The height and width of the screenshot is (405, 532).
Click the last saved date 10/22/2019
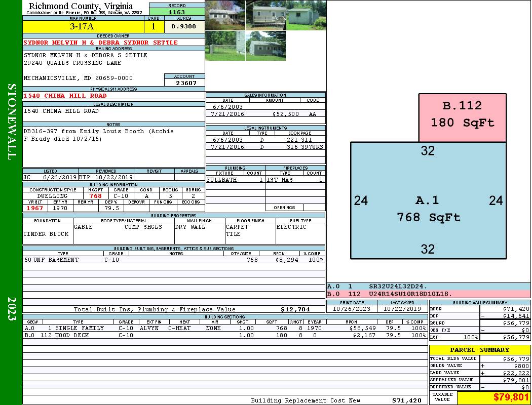click(x=402, y=309)
